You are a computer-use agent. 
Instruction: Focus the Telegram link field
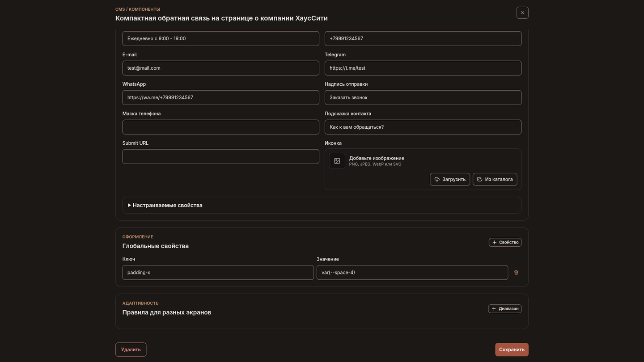pyautogui.click(x=423, y=68)
